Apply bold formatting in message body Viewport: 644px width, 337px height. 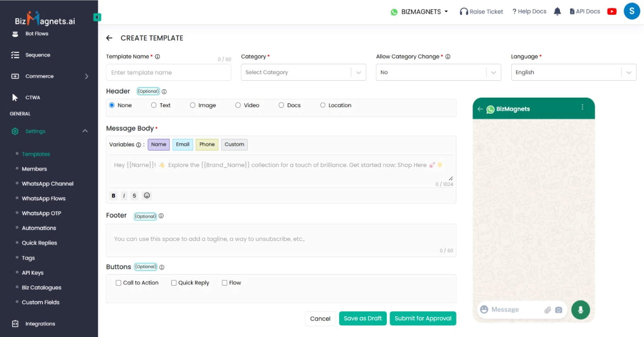[x=113, y=196]
